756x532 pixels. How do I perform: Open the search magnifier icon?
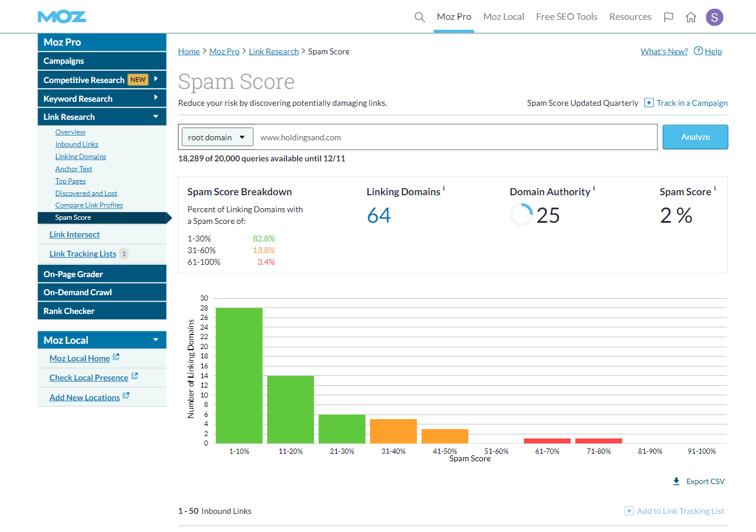tap(419, 17)
